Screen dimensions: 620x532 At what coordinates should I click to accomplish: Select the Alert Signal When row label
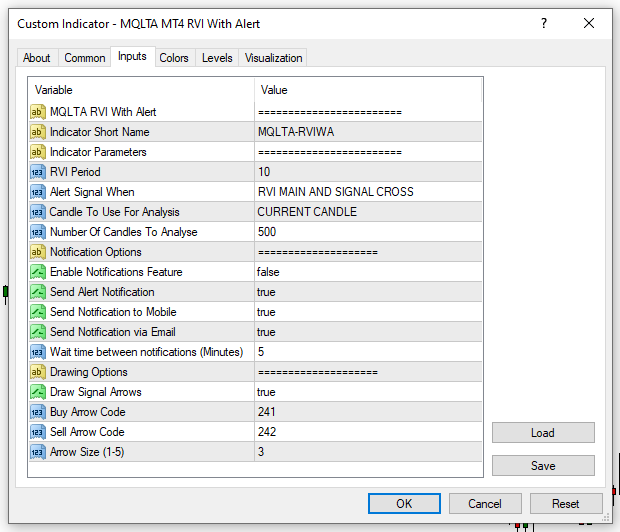click(92, 192)
